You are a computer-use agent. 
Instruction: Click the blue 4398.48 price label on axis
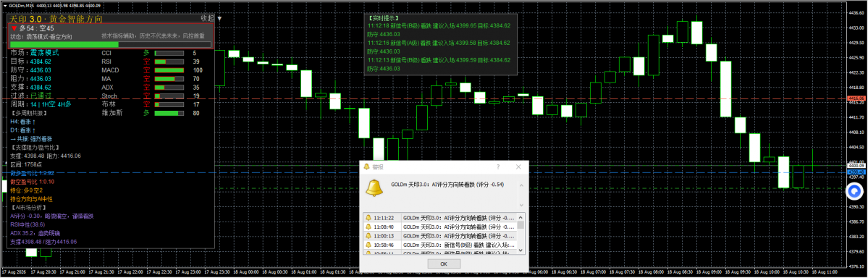click(x=856, y=172)
